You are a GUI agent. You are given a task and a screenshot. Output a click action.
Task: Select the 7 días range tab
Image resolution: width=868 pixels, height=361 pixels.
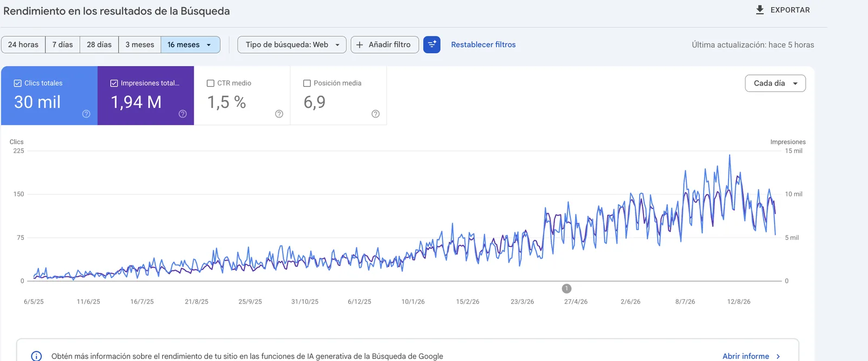tap(63, 45)
